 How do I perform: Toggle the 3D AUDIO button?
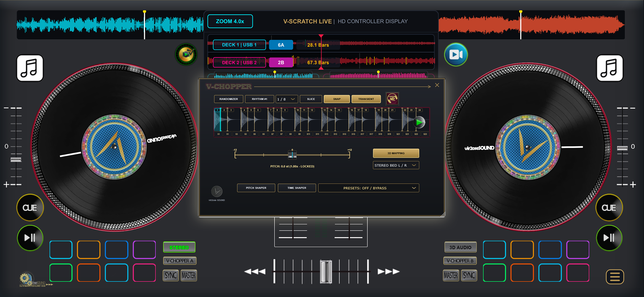click(460, 247)
